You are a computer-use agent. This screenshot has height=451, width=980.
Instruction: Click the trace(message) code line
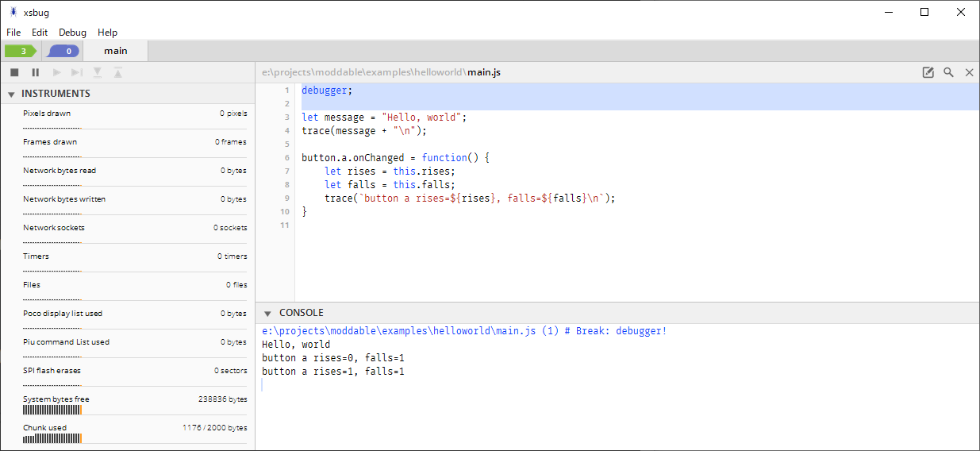click(364, 131)
